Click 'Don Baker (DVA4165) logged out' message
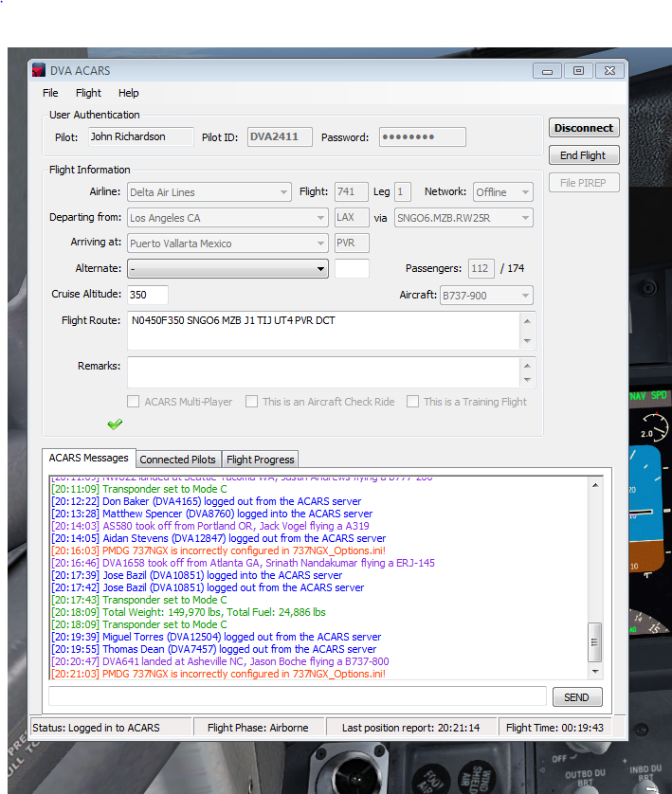 tap(206, 501)
